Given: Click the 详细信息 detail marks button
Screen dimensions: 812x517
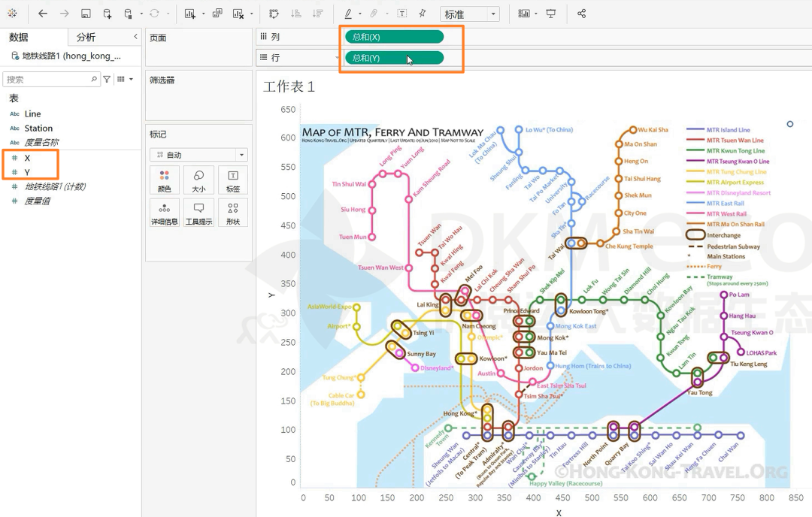Looking at the screenshot, I should point(165,213).
